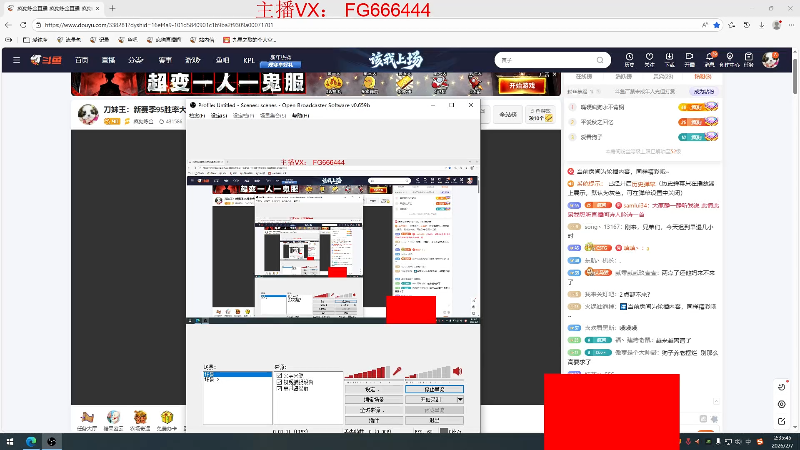
Task: Adjust OBS desktop audio volume meter
Action: pyautogui.click(x=428, y=372)
